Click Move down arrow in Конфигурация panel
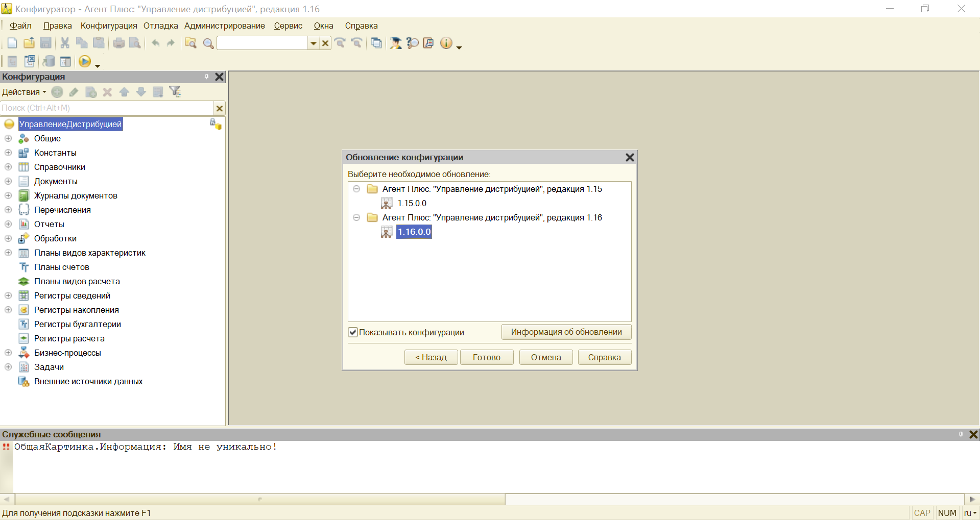 pos(141,92)
